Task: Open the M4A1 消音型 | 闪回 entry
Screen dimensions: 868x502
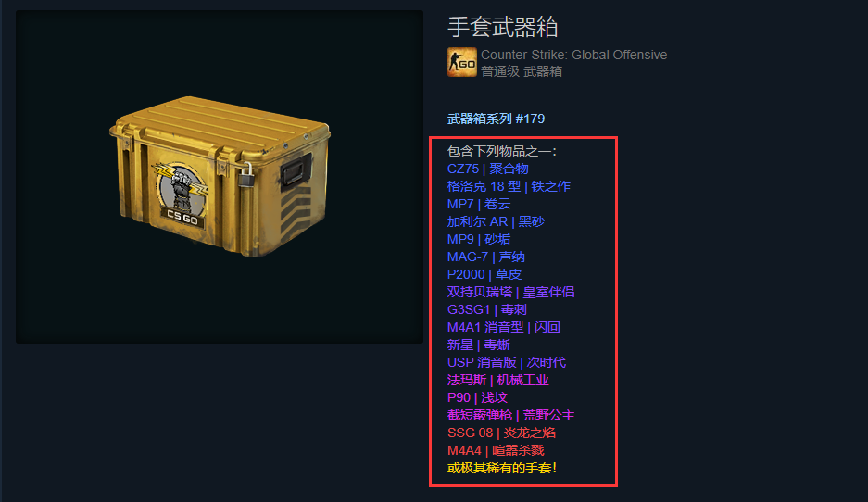Action: point(504,327)
